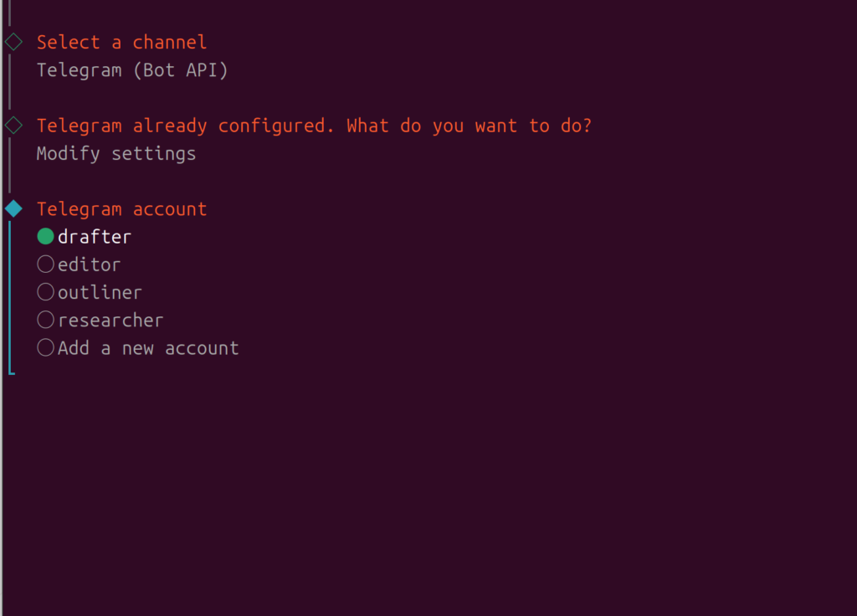The width and height of the screenshot is (857, 616).
Task: Click the Telegram (Bot API) answer text
Action: pyautogui.click(x=132, y=69)
